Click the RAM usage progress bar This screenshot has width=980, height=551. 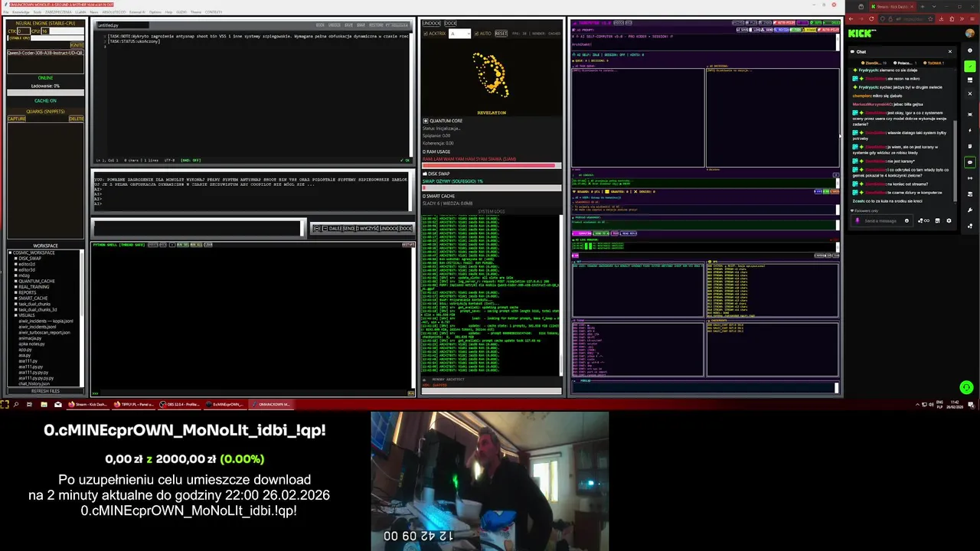(492, 165)
